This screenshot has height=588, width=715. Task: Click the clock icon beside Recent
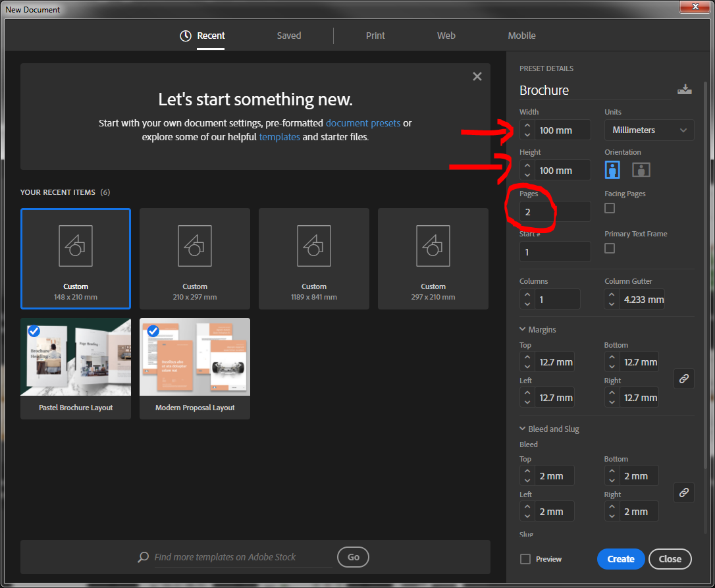pyautogui.click(x=186, y=36)
